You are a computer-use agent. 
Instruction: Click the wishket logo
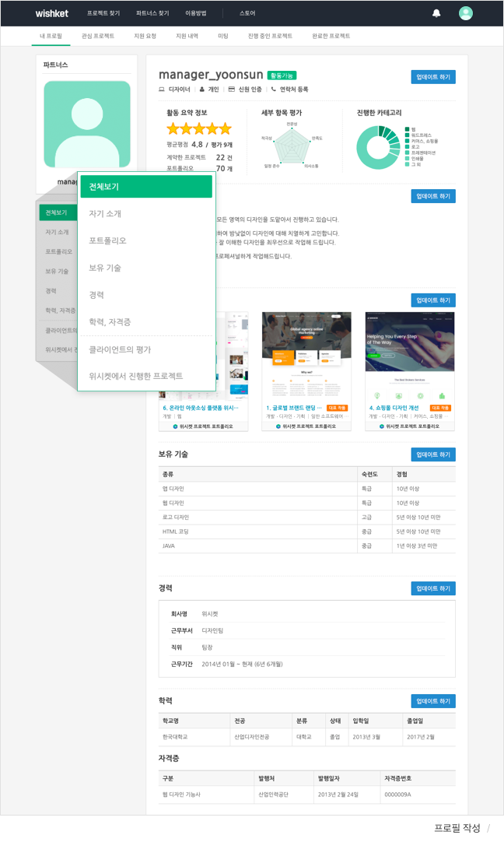[x=51, y=13]
